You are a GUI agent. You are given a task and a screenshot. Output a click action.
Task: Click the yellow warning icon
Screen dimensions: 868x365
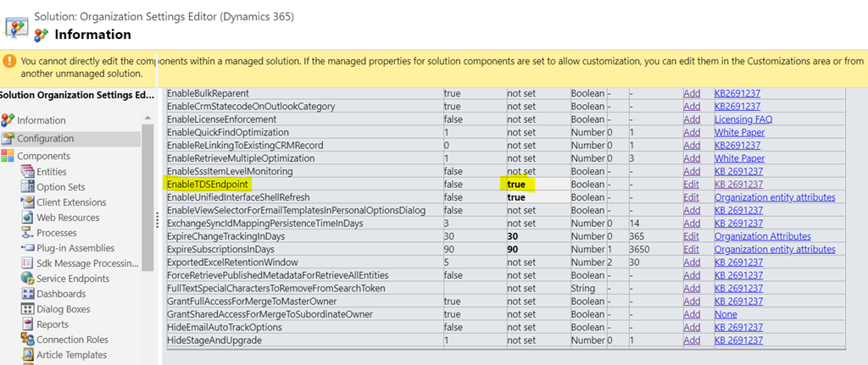9,61
